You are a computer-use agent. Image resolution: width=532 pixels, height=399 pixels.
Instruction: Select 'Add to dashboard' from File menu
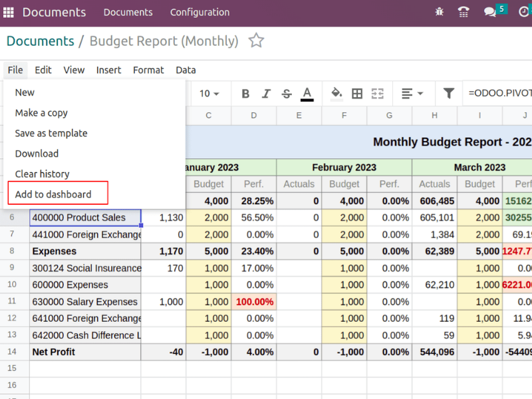[53, 194]
